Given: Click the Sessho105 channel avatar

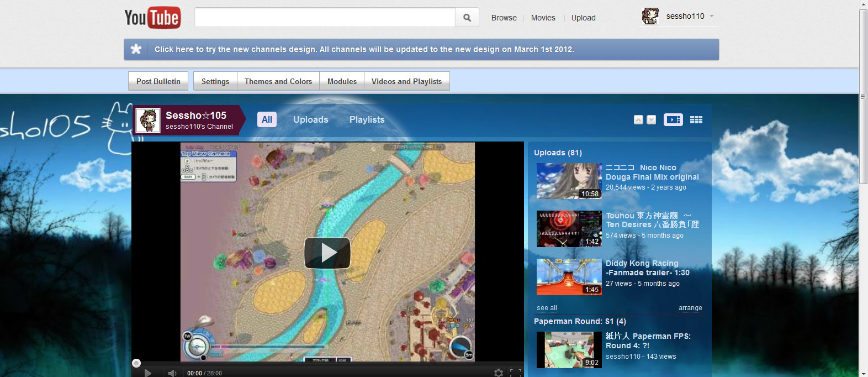Looking at the screenshot, I should [148, 121].
